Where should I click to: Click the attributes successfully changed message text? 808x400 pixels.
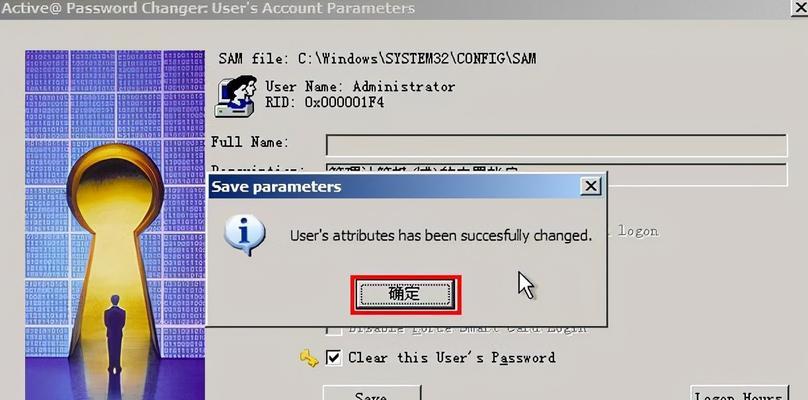(441, 236)
